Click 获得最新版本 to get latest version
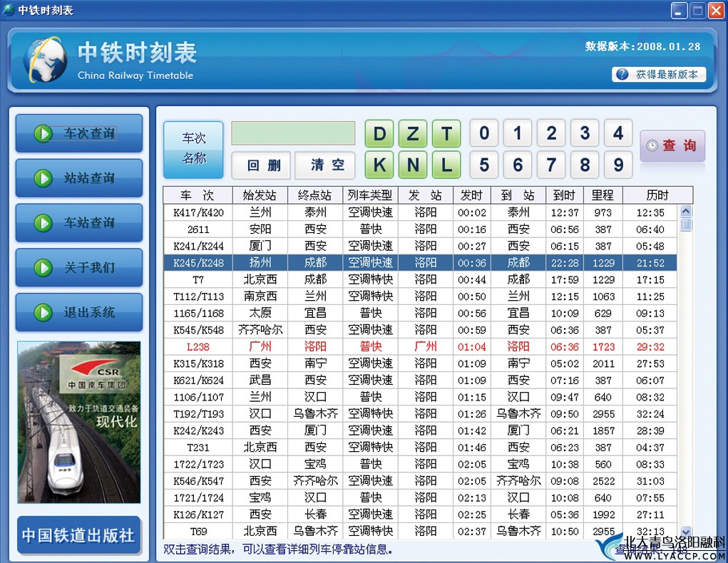This screenshot has height=563, width=728. tap(659, 74)
